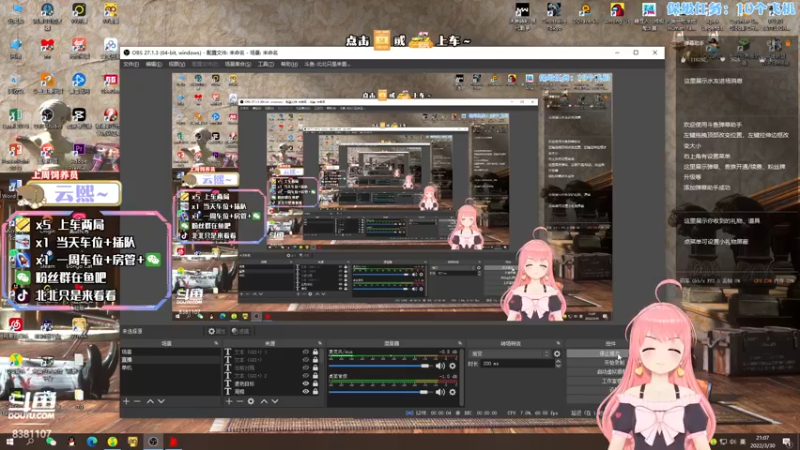
Task: Select the 单机 scene in scenes list
Action: [x=170, y=367]
